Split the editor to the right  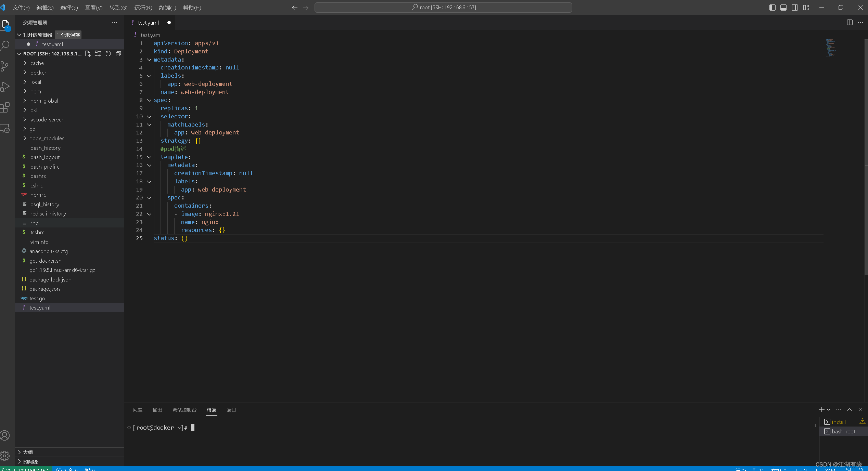[x=850, y=23]
